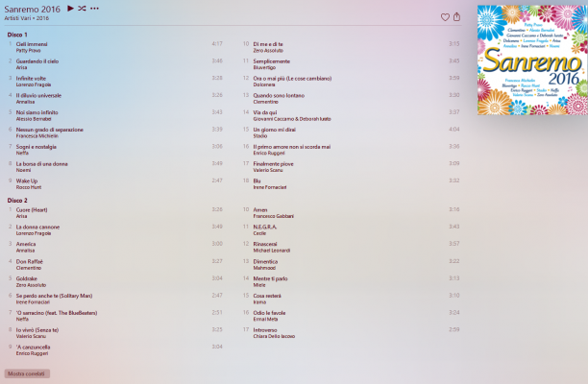Select track Infinite volte
588x384 pixels.
31,79
